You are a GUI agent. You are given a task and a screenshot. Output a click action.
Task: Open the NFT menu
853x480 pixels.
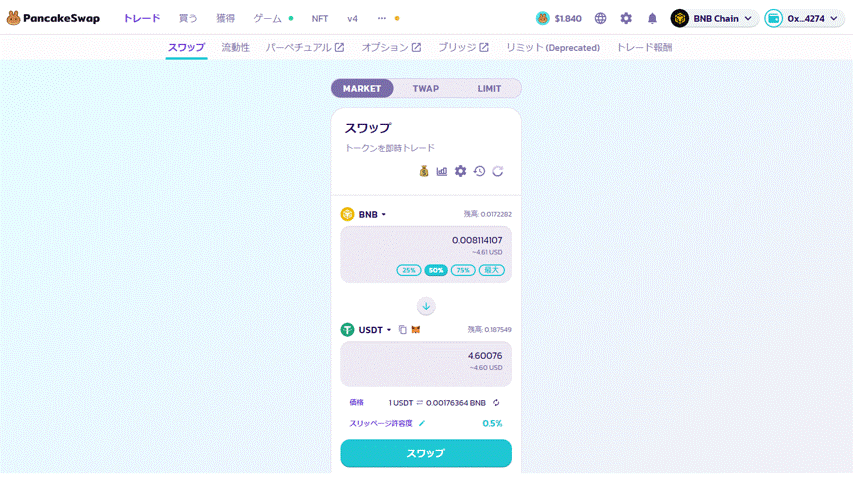click(320, 19)
